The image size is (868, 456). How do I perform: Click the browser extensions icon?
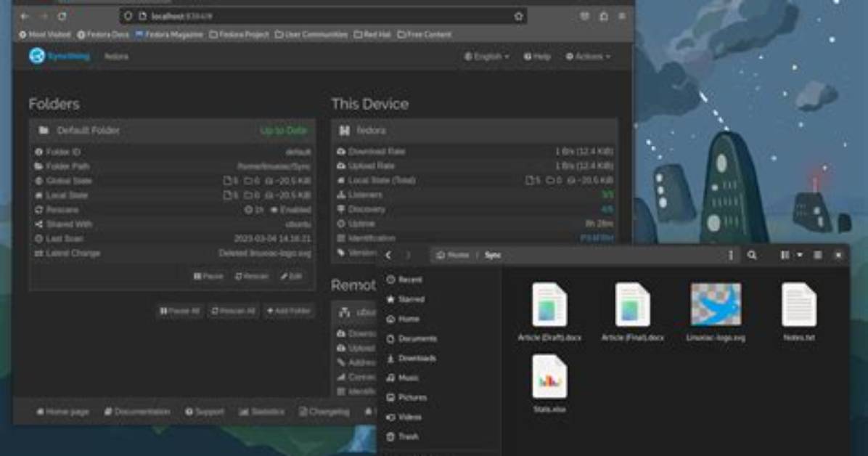pyautogui.click(x=604, y=17)
